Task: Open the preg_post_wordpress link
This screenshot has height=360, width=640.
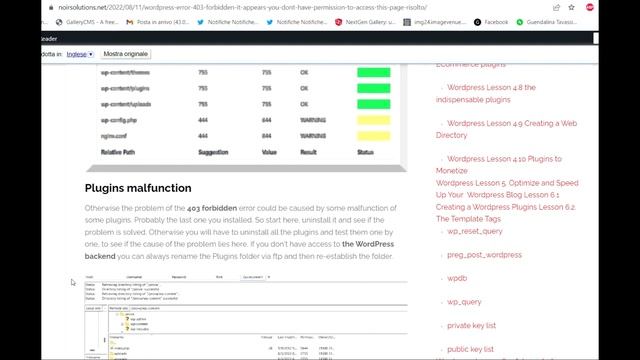Action: coord(484,255)
